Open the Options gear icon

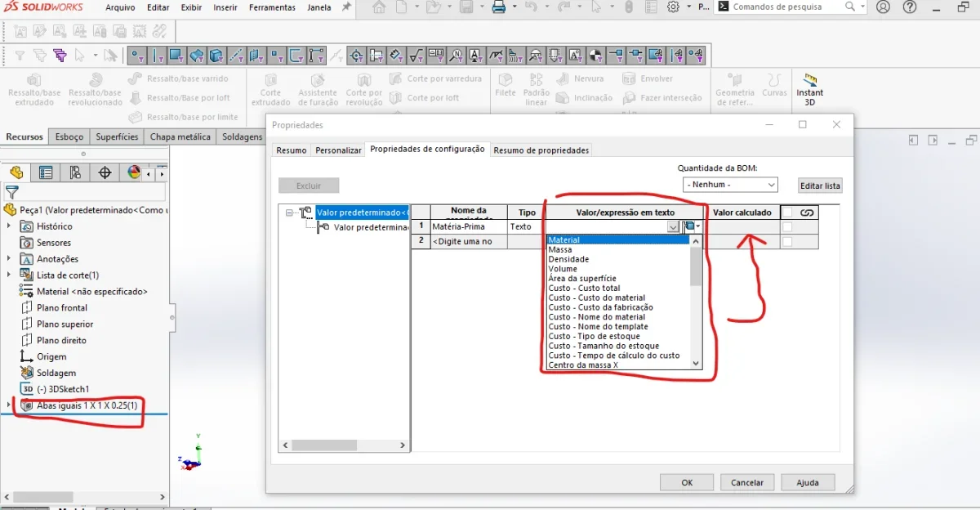coord(673,7)
